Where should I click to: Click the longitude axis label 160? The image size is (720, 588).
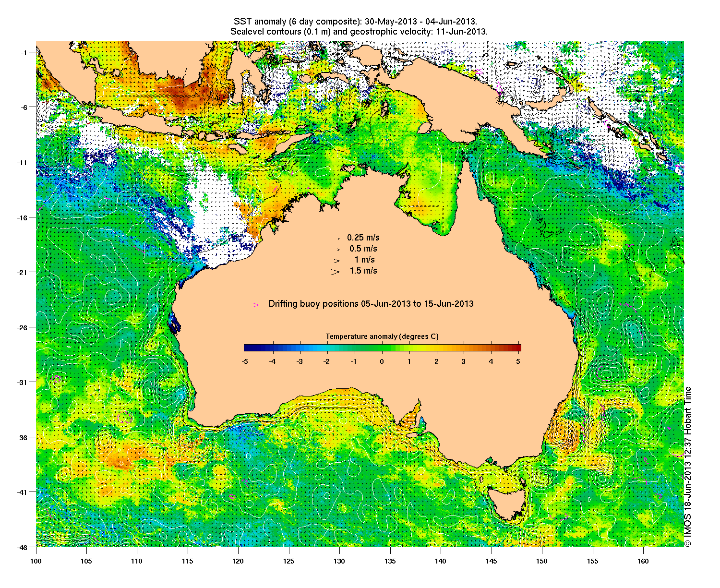[x=643, y=561]
